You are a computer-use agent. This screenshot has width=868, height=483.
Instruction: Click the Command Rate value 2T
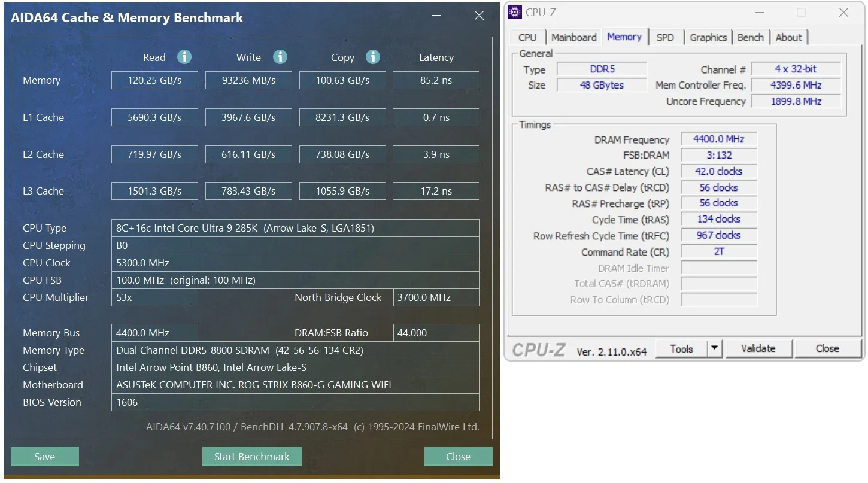[719, 251]
